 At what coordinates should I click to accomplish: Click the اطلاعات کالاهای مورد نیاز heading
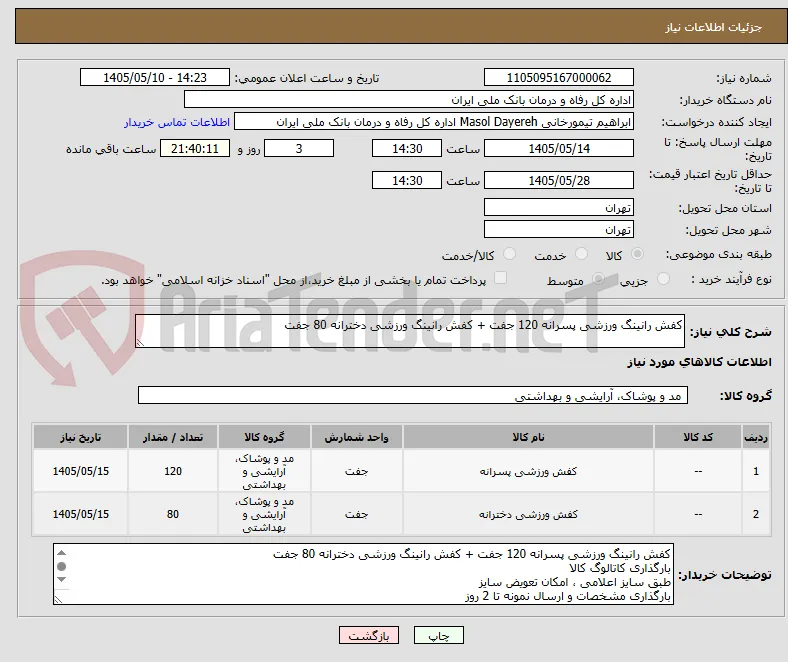(x=699, y=362)
